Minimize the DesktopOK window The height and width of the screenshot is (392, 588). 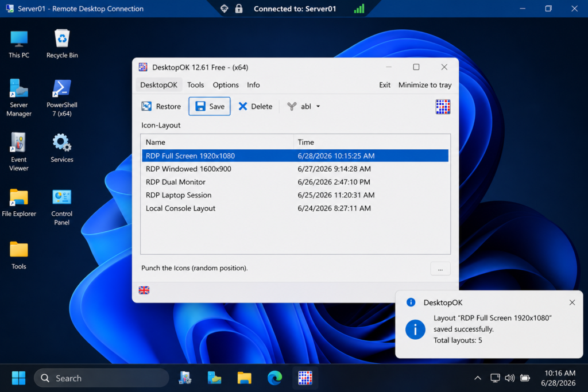389,67
